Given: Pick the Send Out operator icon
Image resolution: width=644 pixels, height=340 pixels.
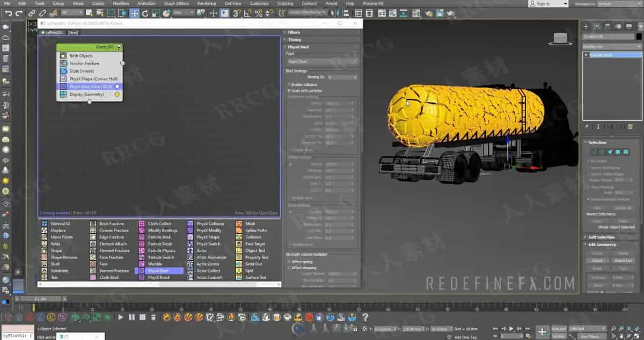Looking at the screenshot, I should [x=239, y=264].
